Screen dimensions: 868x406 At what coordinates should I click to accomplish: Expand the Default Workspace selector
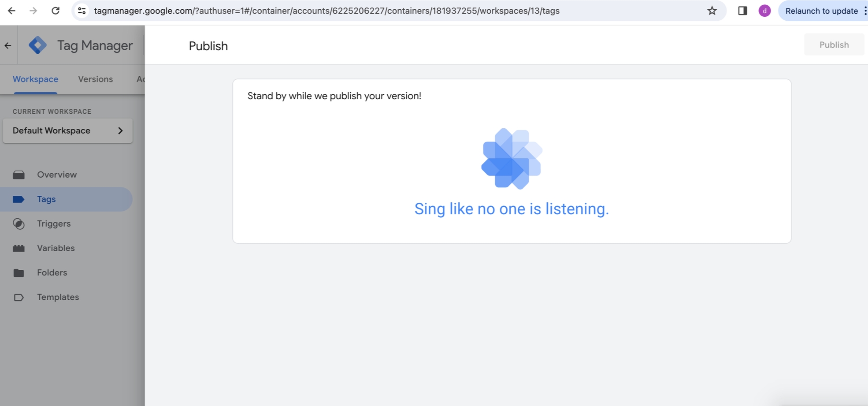click(67, 130)
